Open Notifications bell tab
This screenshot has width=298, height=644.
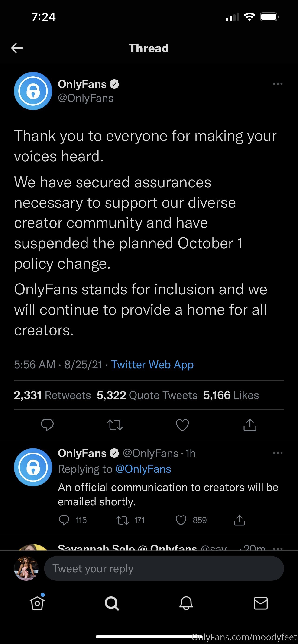tap(186, 603)
